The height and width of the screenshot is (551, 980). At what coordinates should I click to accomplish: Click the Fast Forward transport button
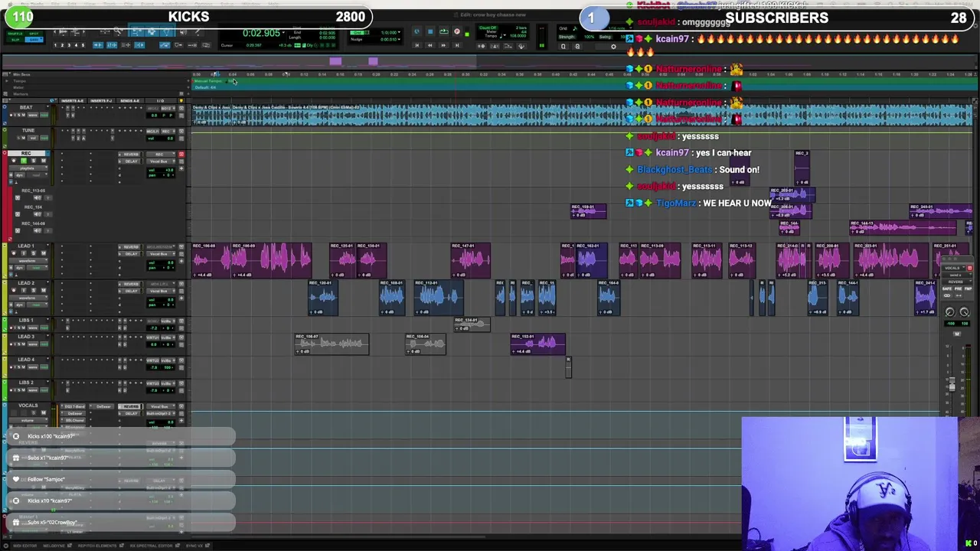point(443,45)
